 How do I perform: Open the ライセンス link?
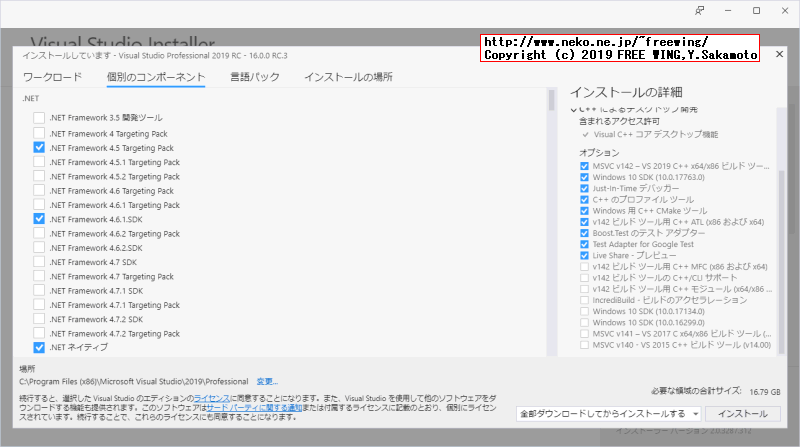pyautogui.click(x=212, y=398)
